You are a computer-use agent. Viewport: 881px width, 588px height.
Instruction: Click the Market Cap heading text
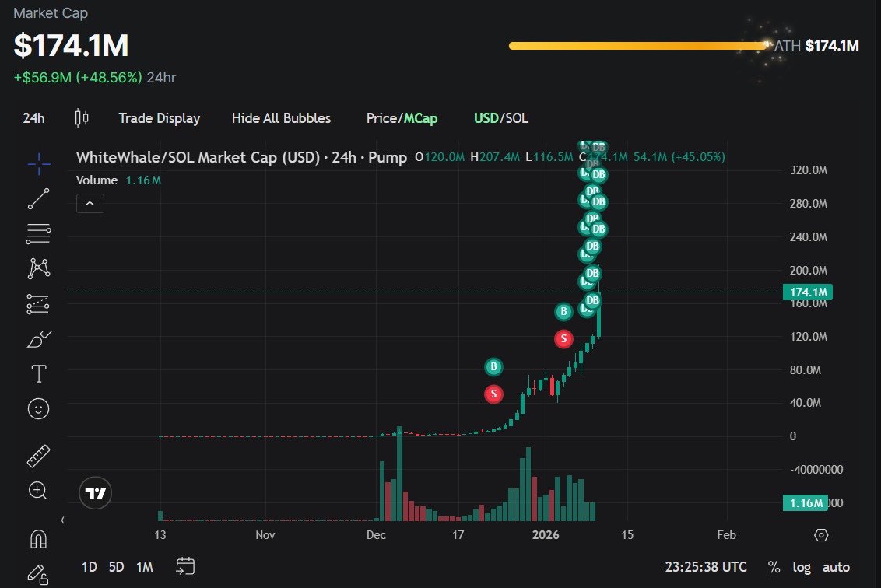pos(51,13)
